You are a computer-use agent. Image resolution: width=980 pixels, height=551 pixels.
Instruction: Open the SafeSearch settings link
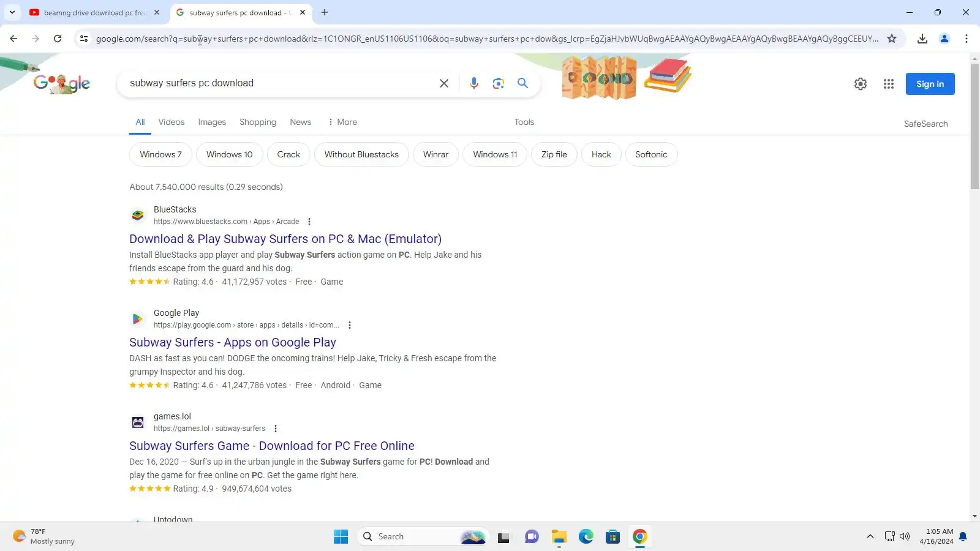point(925,124)
